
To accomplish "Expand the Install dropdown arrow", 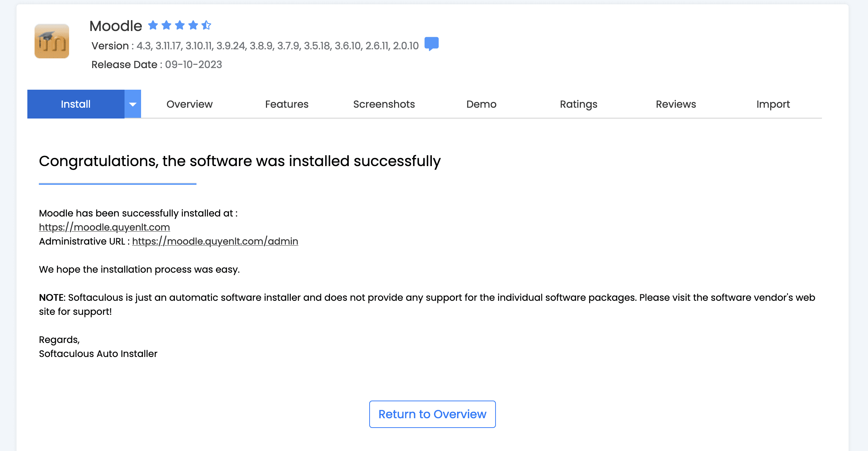I will [x=133, y=104].
